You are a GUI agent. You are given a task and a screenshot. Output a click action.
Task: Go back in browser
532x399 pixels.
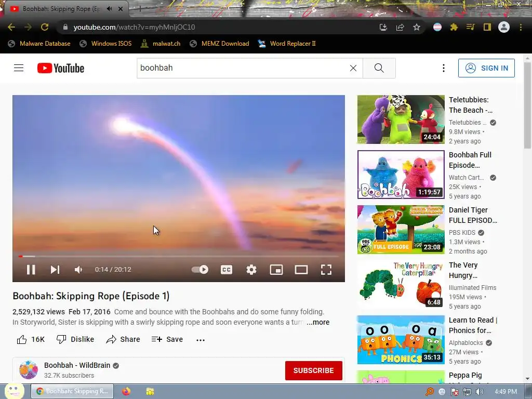coord(11,27)
